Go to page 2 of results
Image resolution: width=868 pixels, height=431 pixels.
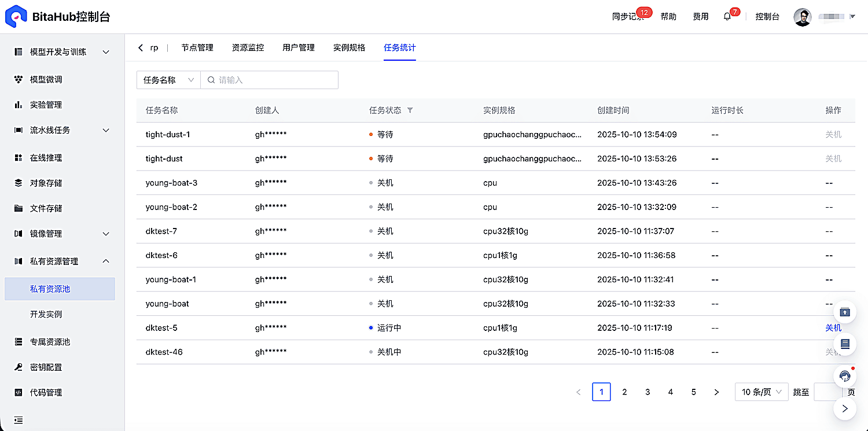624,392
